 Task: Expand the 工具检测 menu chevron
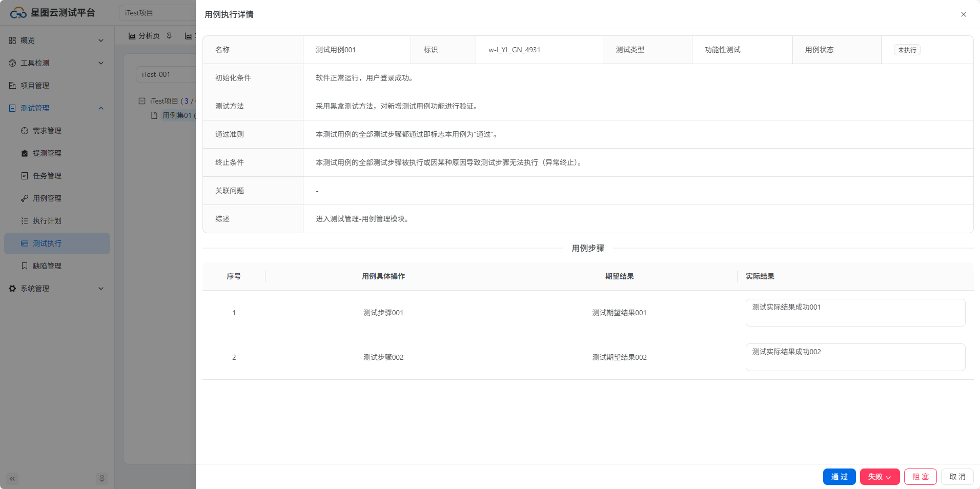(101, 63)
